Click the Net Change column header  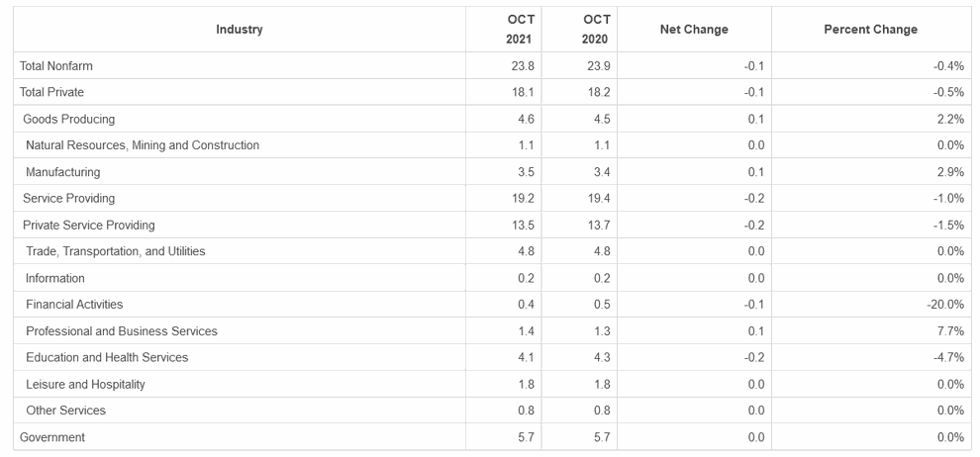click(x=694, y=30)
